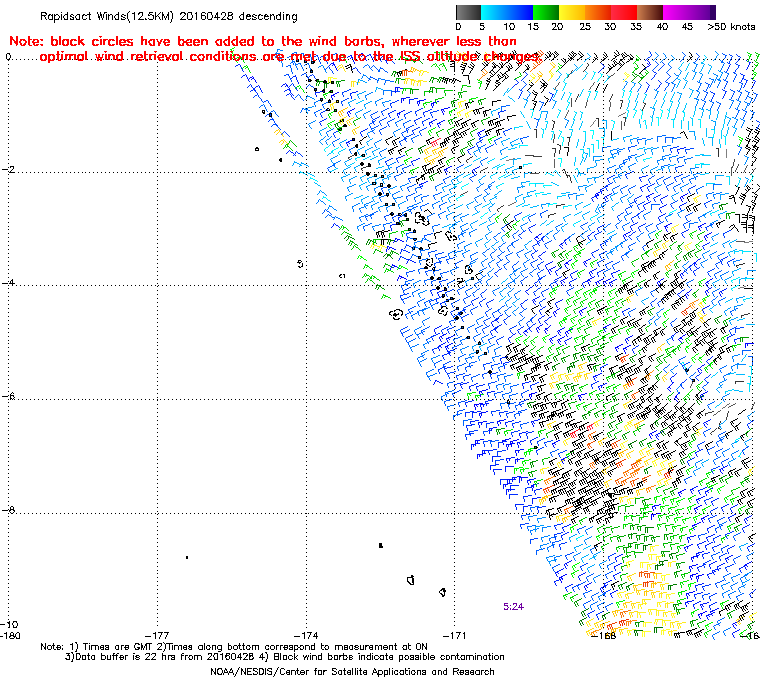
Task: Click the NOAA/NESDIS credit line
Action: coord(352,672)
